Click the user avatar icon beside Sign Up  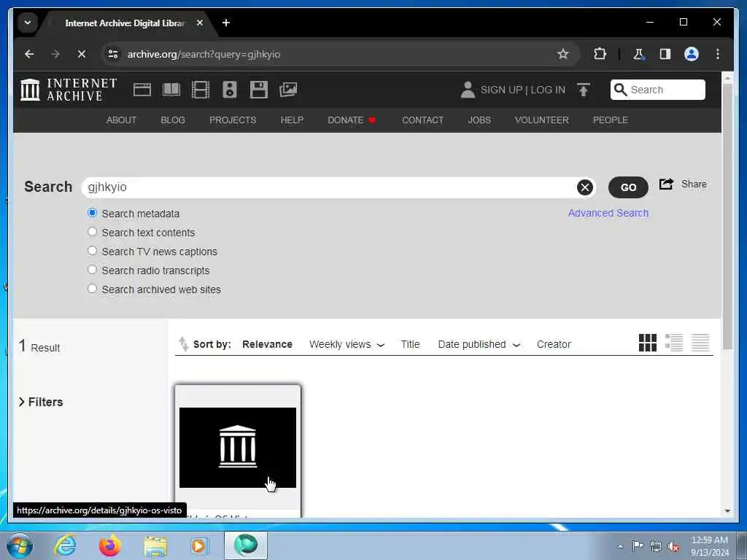click(468, 90)
